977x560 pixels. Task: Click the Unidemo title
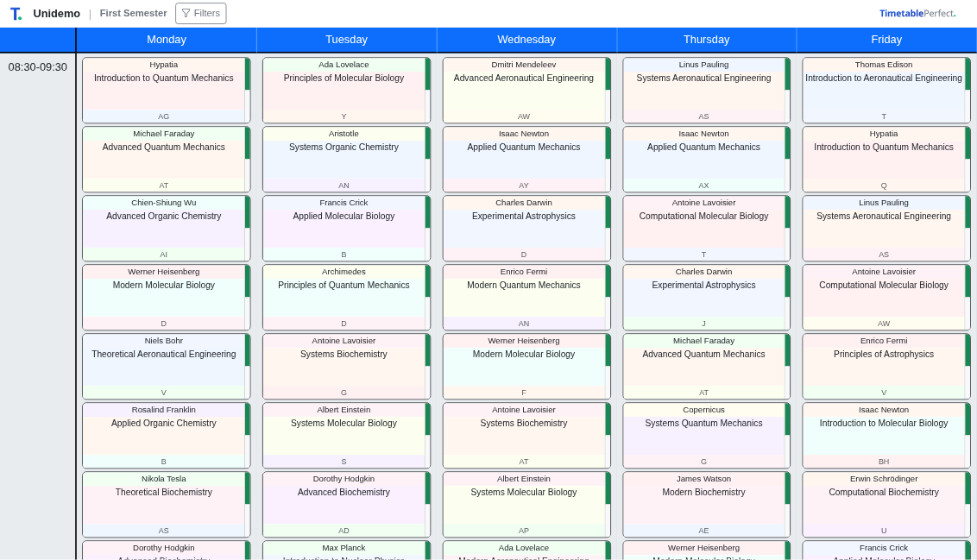[x=57, y=13]
